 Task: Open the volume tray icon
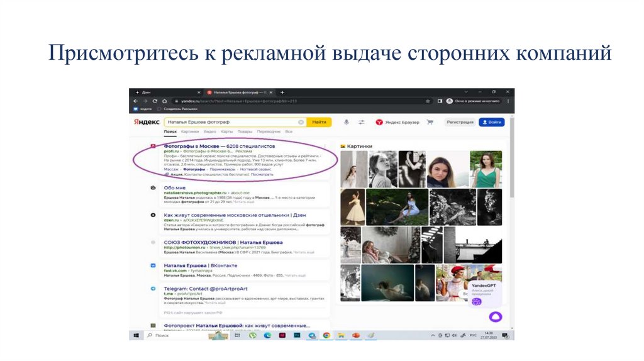pos(455,336)
